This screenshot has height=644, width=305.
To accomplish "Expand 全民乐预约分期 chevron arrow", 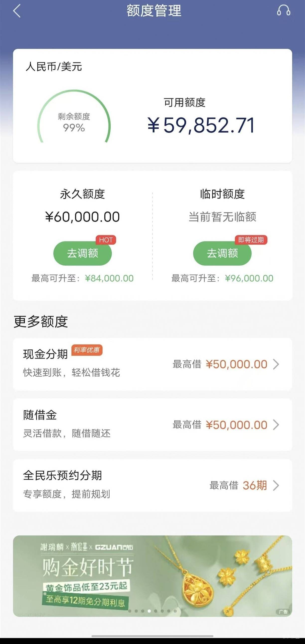I will [x=276, y=486].
